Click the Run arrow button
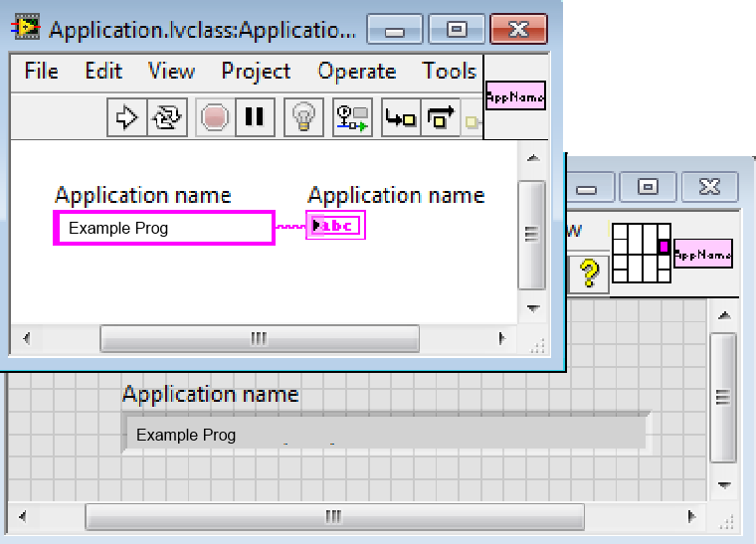The image size is (756, 544). (x=126, y=117)
